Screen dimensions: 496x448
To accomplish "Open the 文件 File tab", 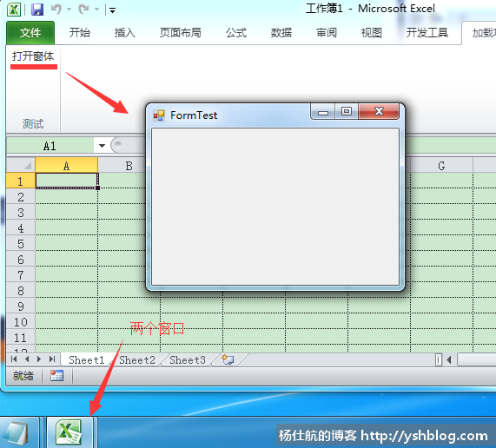I will [30, 33].
